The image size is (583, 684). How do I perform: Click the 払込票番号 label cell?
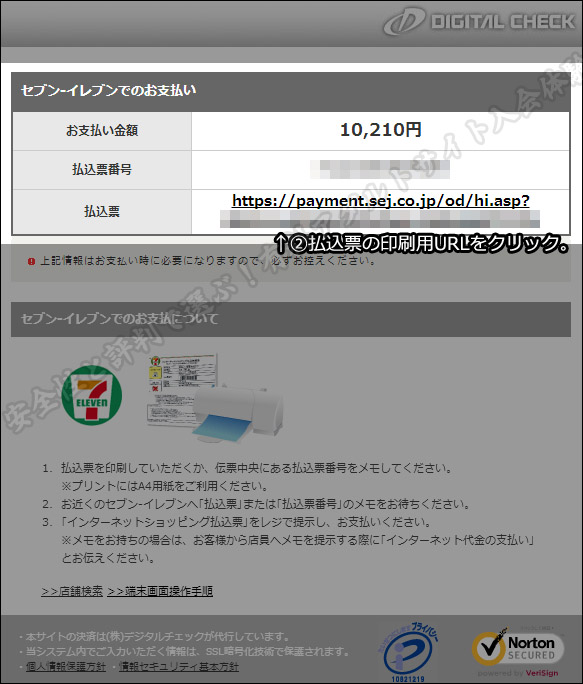[102, 169]
